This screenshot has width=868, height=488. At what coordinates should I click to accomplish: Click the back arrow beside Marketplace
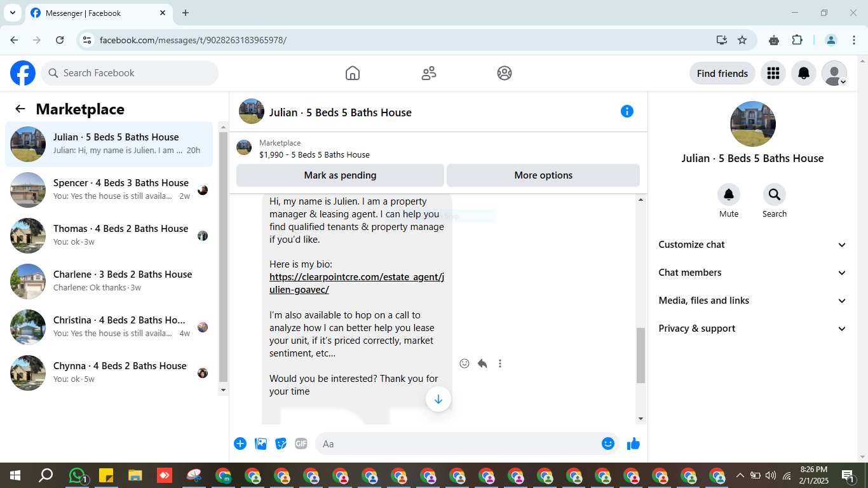click(x=20, y=109)
